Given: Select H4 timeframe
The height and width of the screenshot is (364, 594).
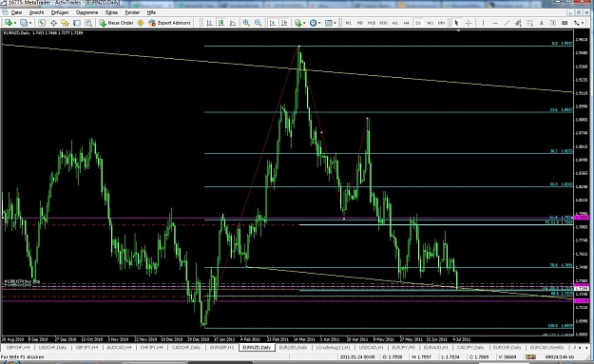Looking at the screenshot, I should (x=406, y=23).
